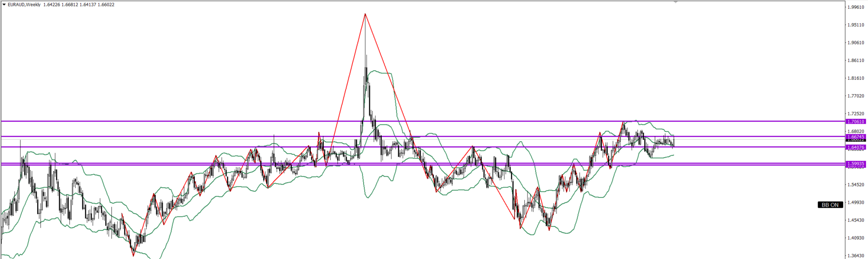The image size is (868, 259).
Task: Click the 1.54520 price scale label
Action: (856, 185)
